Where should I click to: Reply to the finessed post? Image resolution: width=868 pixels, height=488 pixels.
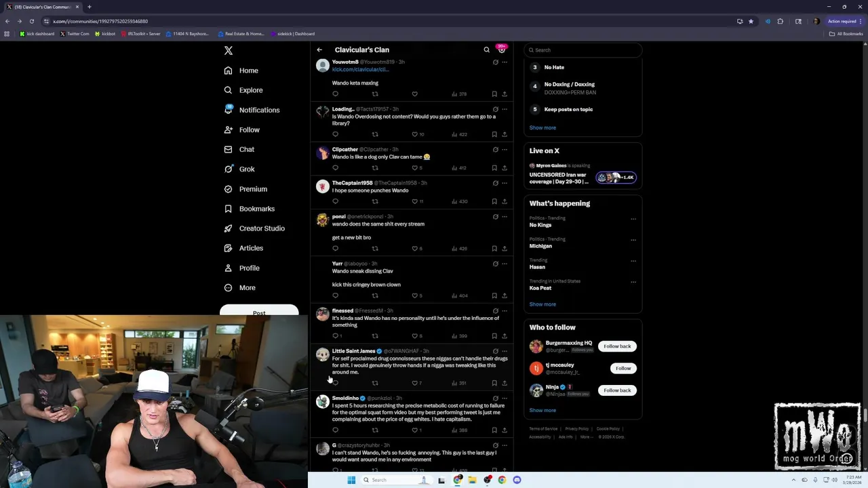pyautogui.click(x=335, y=336)
